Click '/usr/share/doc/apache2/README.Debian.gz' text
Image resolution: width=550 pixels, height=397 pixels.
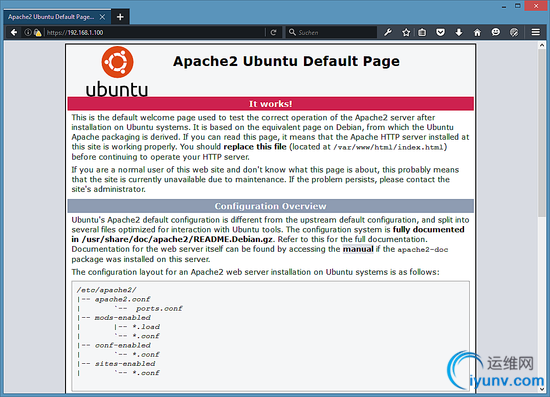[x=177, y=239]
